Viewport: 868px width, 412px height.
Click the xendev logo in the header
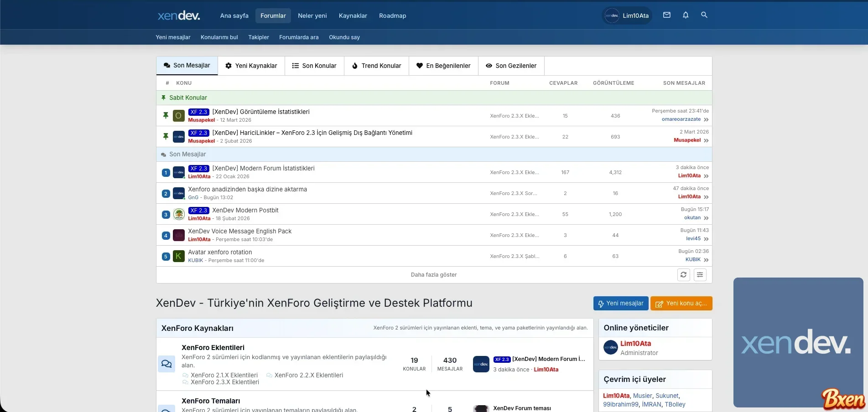pos(178,15)
